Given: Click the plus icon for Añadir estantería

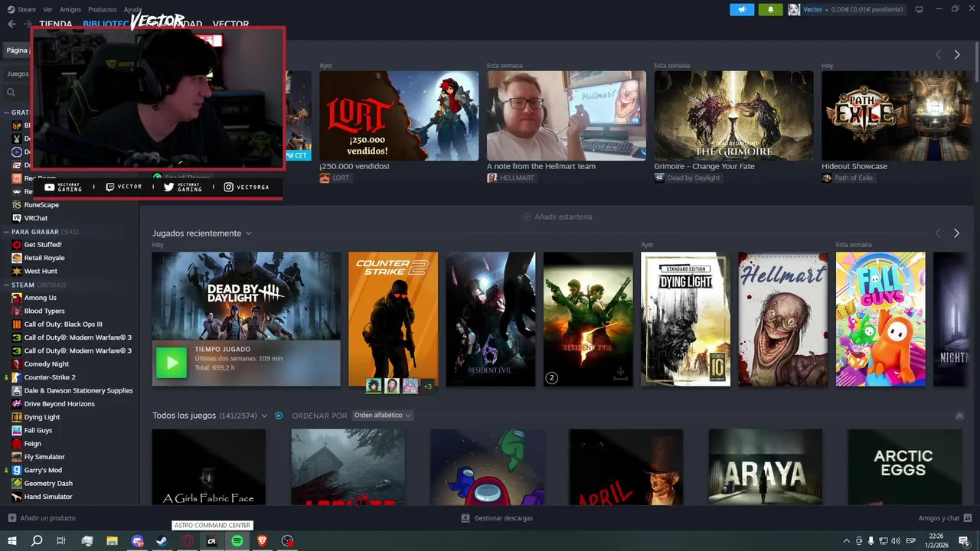Looking at the screenshot, I should 526,217.
